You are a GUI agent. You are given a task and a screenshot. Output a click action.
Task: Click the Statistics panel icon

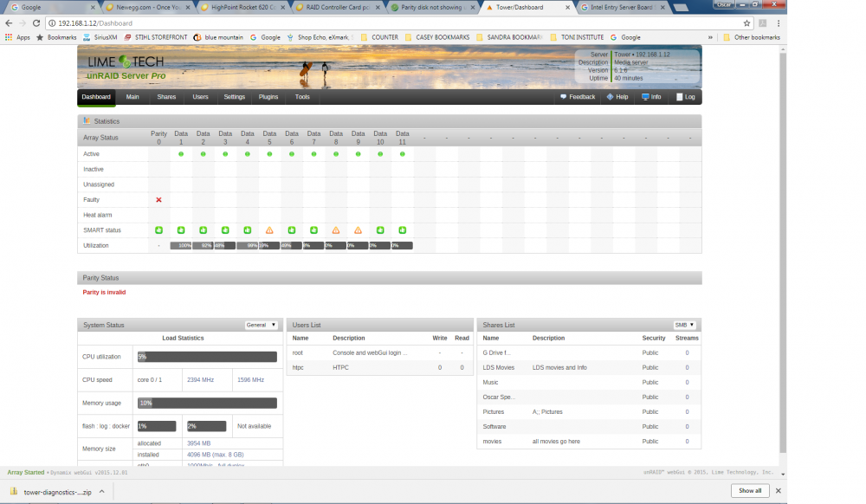pos(87,121)
